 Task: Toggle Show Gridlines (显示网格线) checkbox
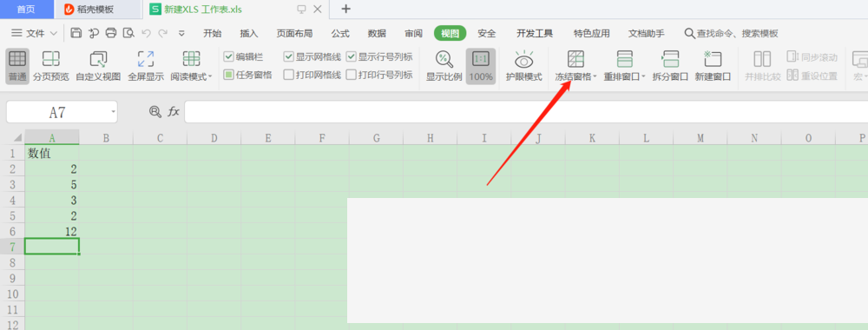tap(288, 57)
